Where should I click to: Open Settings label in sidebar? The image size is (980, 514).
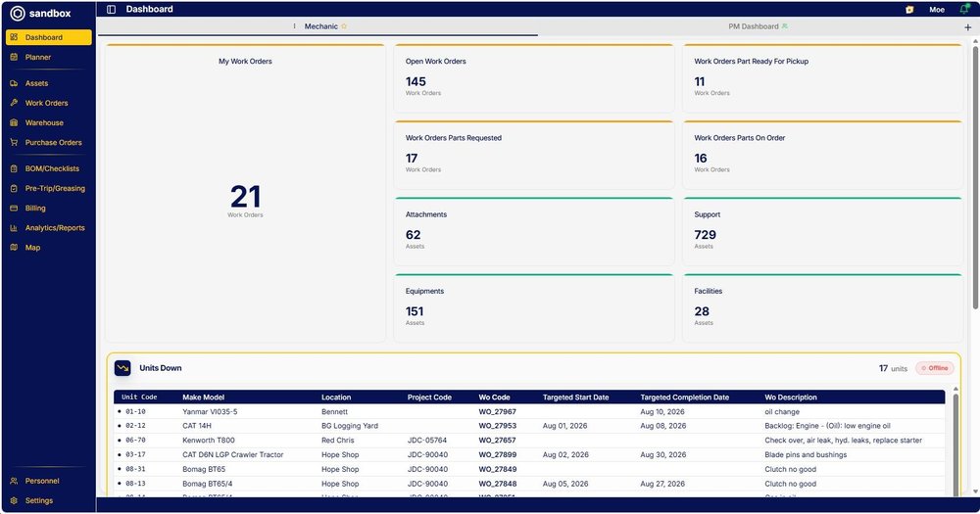(39, 501)
